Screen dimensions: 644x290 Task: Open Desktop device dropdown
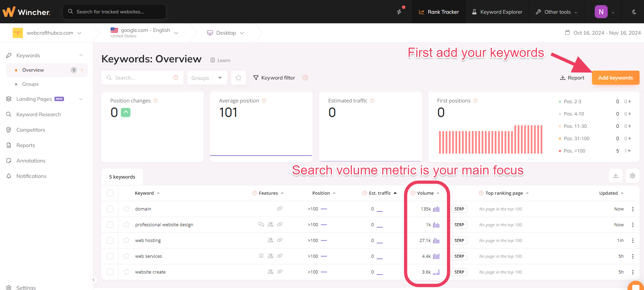tap(226, 33)
